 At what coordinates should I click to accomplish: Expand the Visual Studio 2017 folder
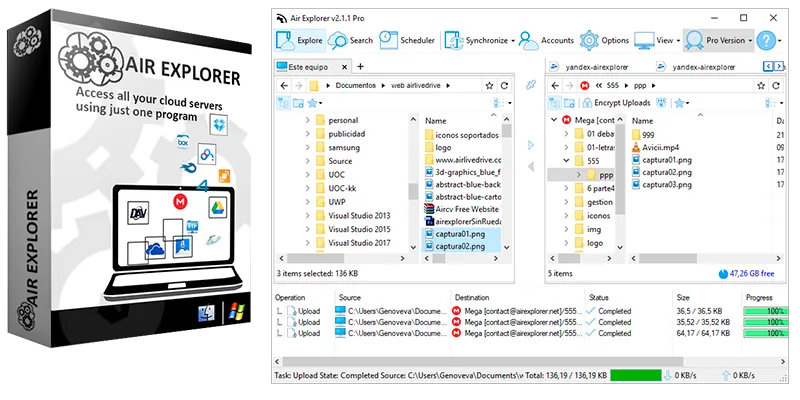(307, 243)
